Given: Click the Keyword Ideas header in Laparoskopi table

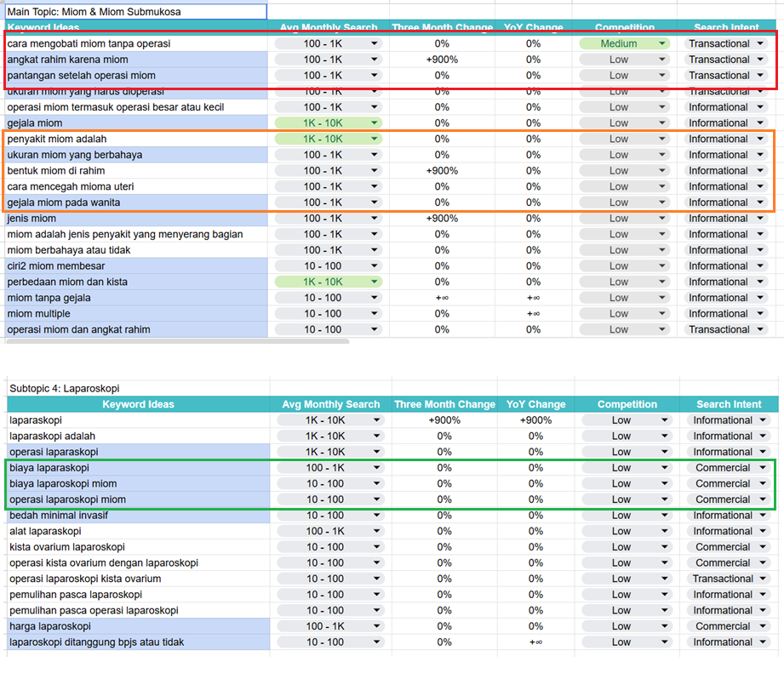Looking at the screenshot, I should click(139, 404).
